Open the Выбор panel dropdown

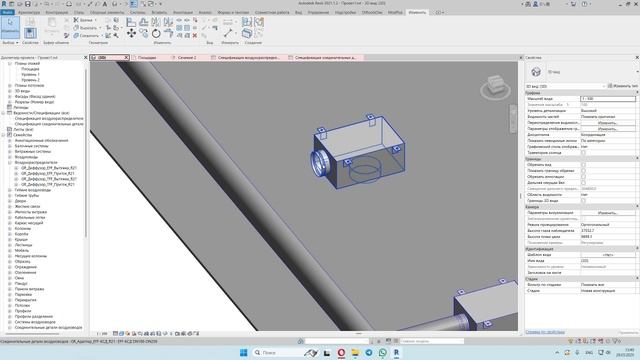[10, 42]
